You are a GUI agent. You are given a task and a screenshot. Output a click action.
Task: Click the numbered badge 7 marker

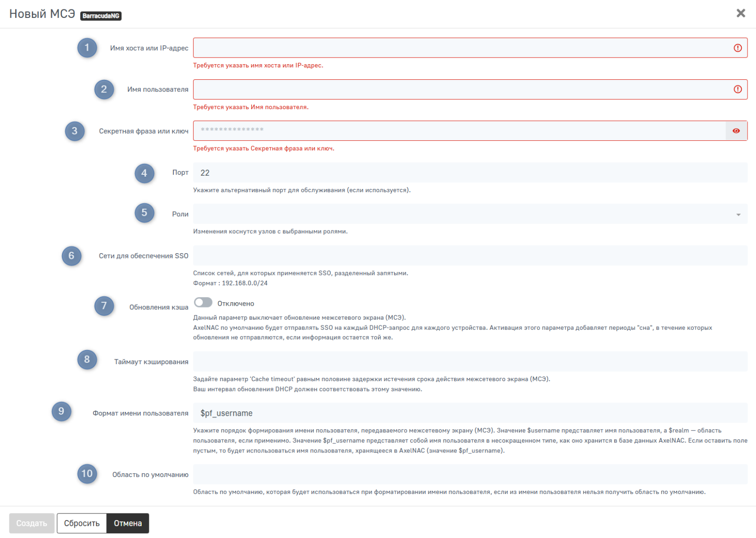(104, 306)
